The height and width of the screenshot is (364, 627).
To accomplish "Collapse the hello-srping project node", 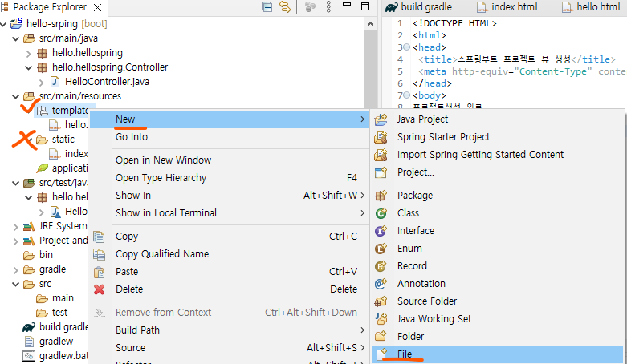I will click(x=3, y=24).
